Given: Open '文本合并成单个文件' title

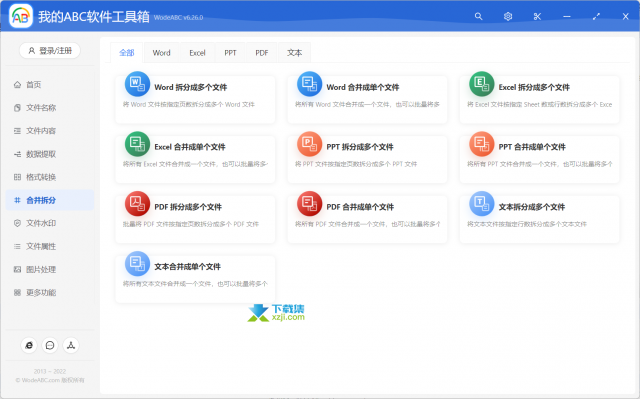Looking at the screenshot, I should click(187, 267).
